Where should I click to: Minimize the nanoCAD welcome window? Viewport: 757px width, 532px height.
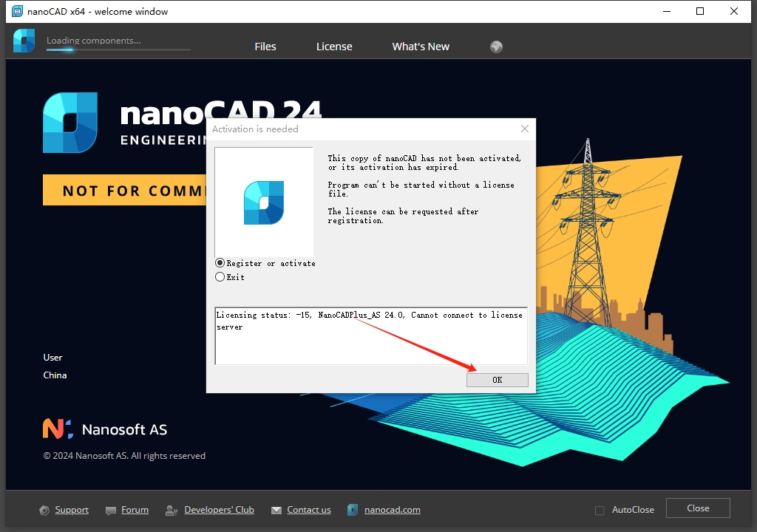coord(667,11)
